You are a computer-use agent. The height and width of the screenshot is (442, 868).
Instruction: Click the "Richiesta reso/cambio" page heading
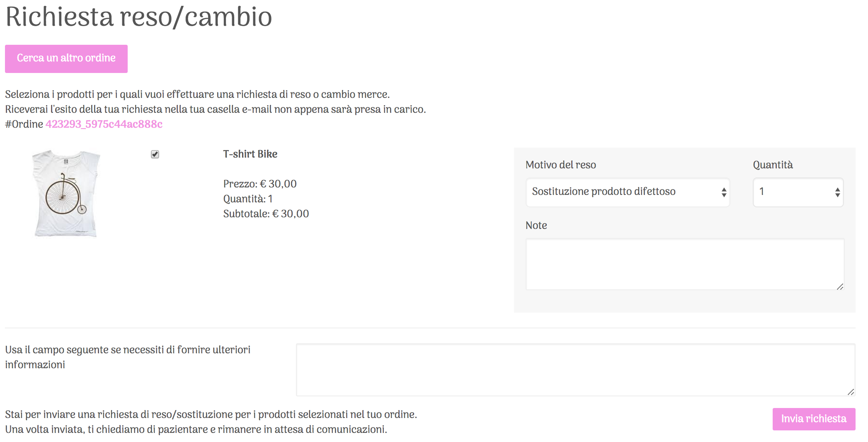[138, 17]
